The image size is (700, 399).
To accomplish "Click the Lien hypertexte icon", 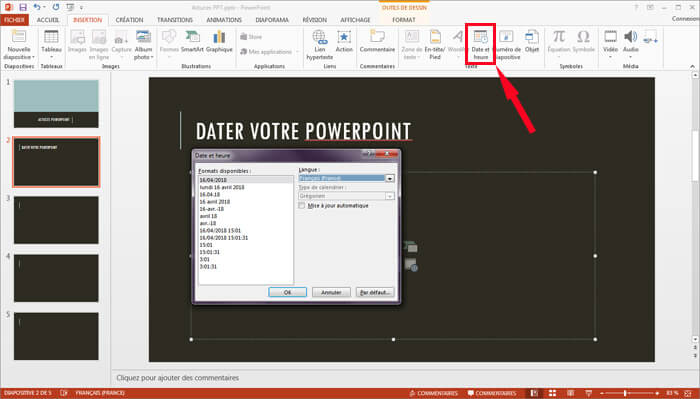I will point(320,37).
